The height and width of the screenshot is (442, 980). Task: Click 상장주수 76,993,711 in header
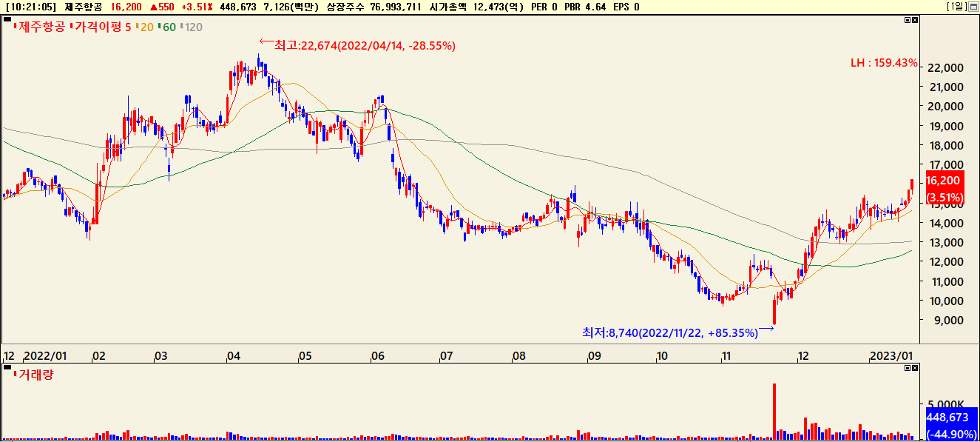pyautogui.click(x=374, y=7)
